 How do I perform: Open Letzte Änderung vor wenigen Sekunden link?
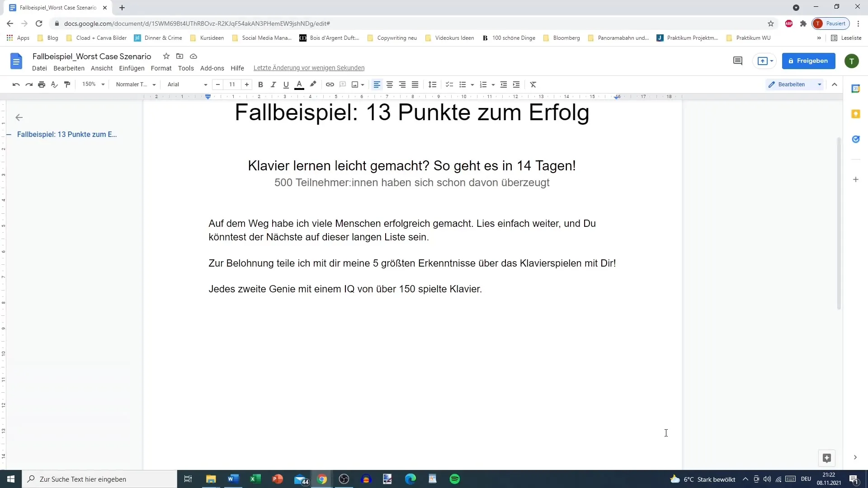[x=309, y=68]
